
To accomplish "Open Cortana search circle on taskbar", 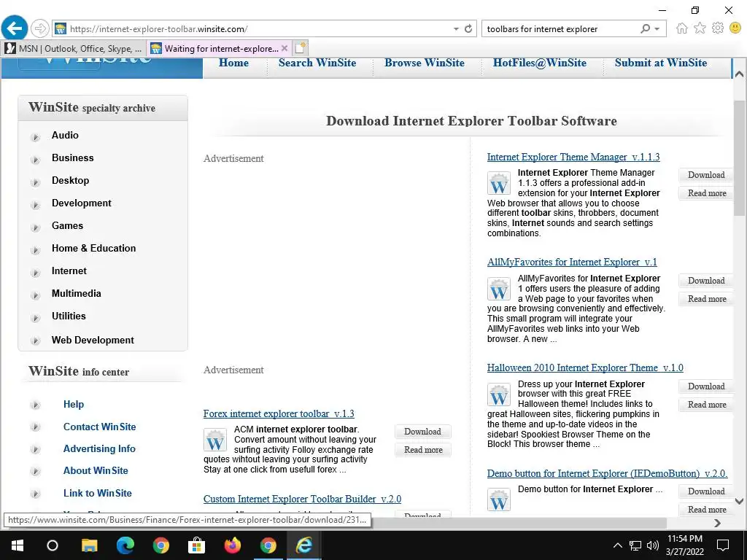I will [x=53, y=545].
